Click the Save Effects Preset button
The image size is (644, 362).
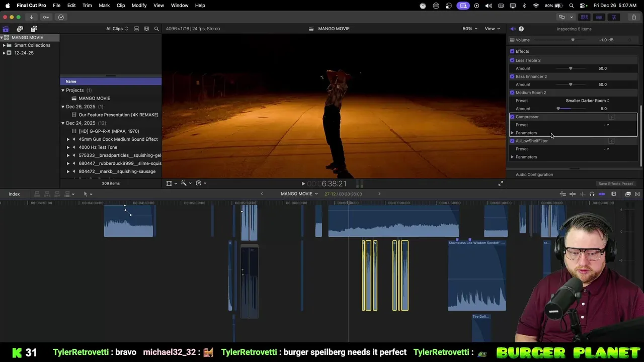click(x=615, y=184)
